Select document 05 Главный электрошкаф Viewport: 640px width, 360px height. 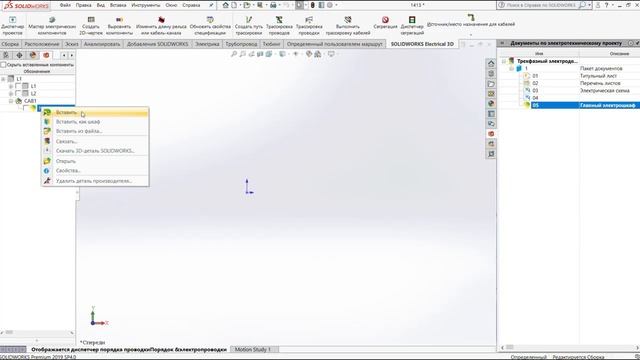tap(582, 105)
